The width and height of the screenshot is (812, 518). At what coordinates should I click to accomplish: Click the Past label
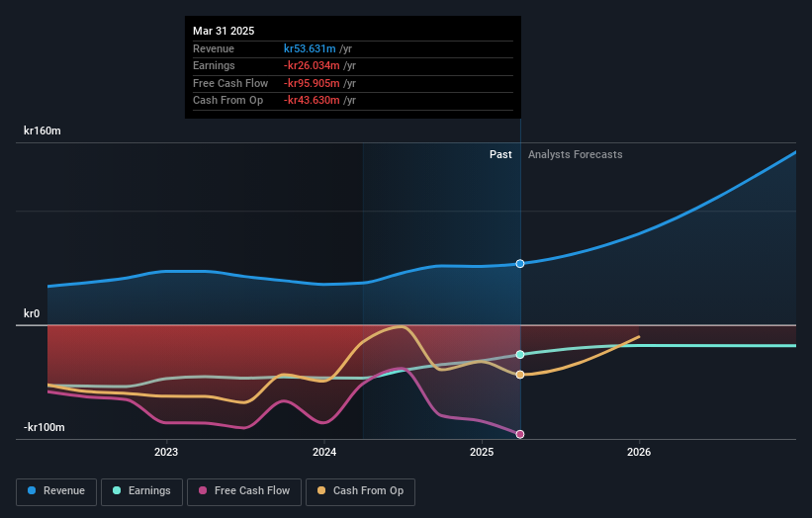coord(500,155)
